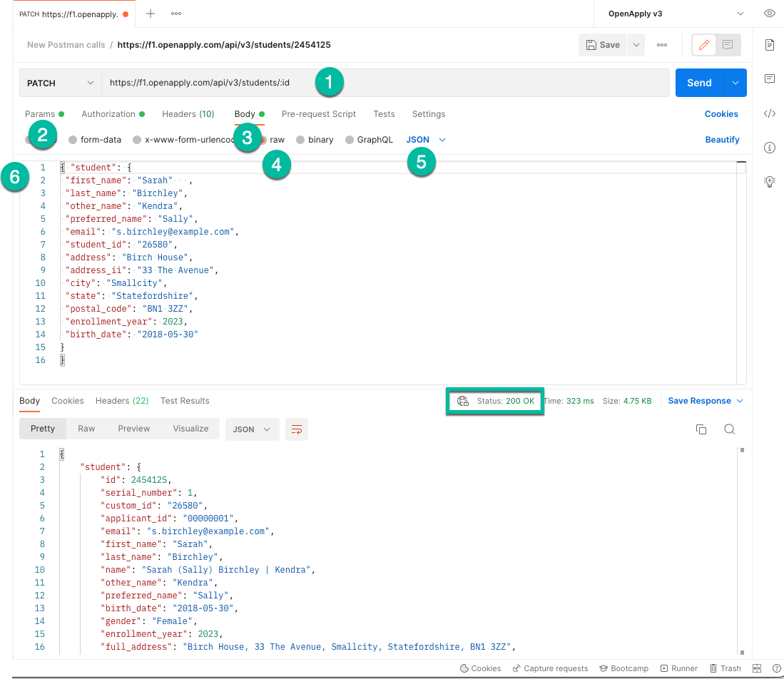Viewport: 784px width, 679px height.
Task: Select GraphQL body type
Action: [369, 140]
